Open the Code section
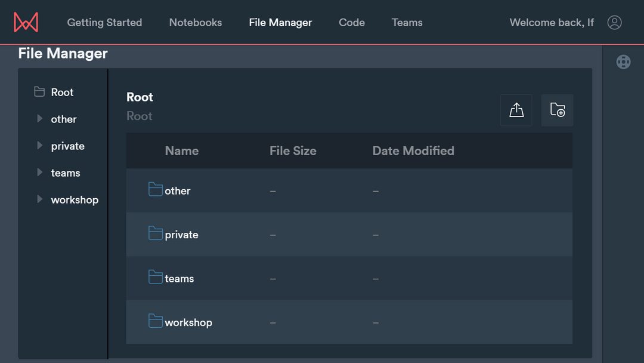644x363 pixels. (x=351, y=22)
